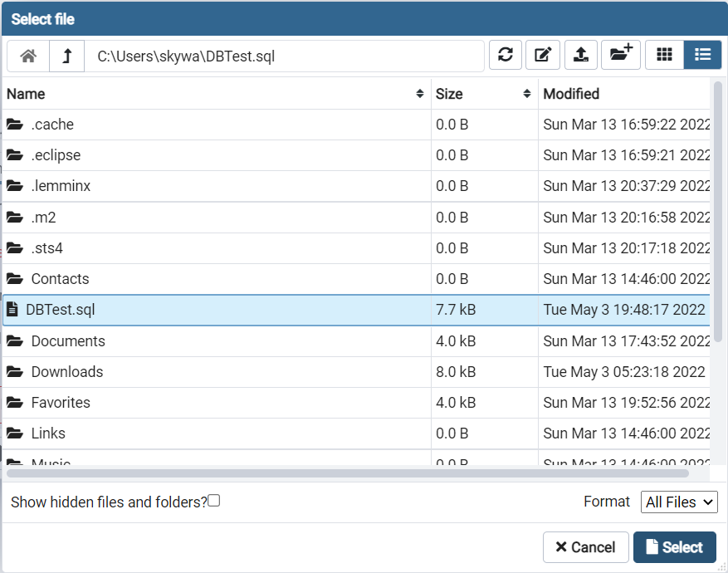Image resolution: width=728 pixels, height=573 pixels.
Task: Refresh the file listing
Action: 506,55
